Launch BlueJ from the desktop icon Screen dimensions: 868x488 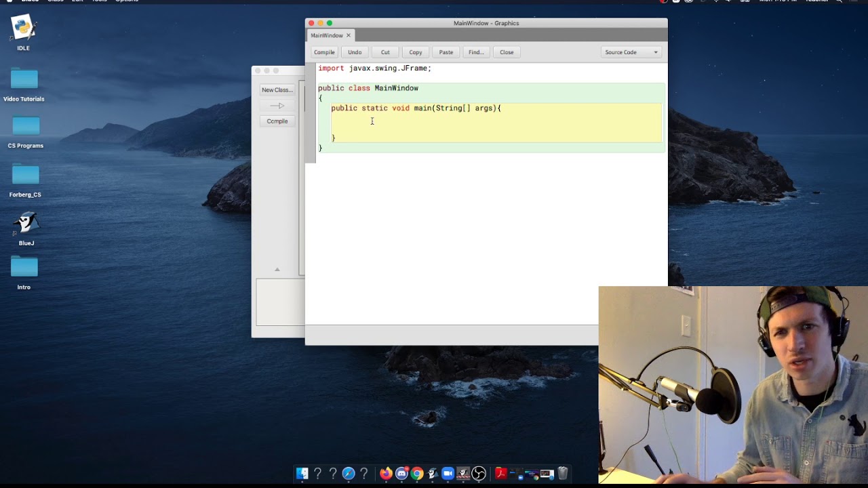click(x=26, y=224)
